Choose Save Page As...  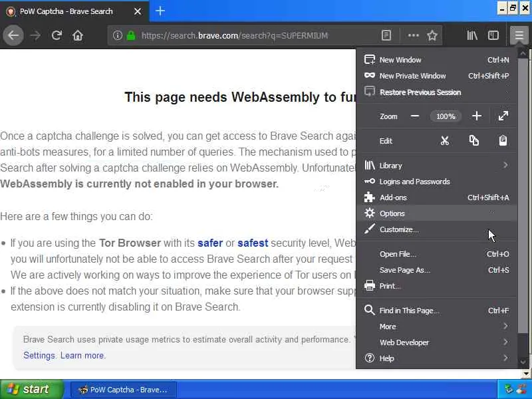(437, 270)
